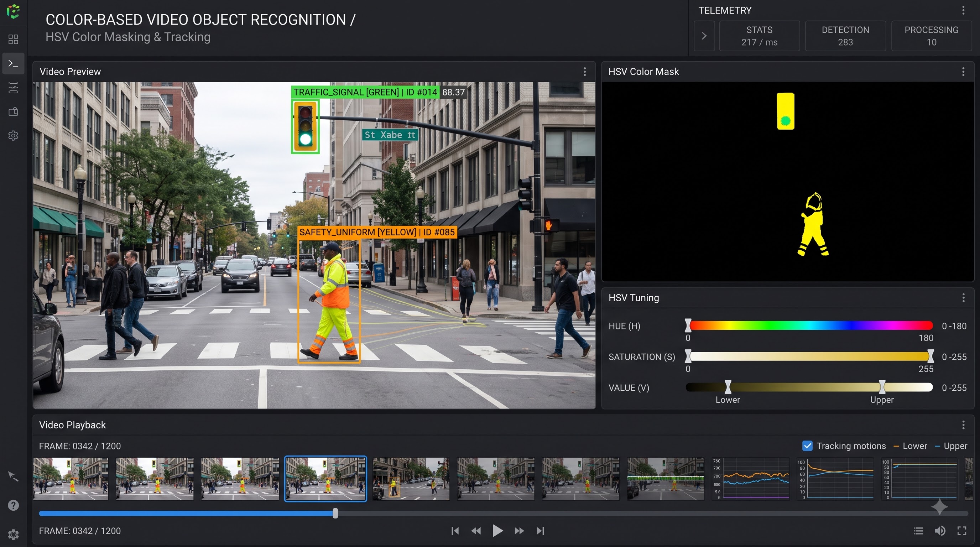This screenshot has height=547, width=980.
Task: Open the dashboard grid icon in sidebar
Action: [13, 39]
